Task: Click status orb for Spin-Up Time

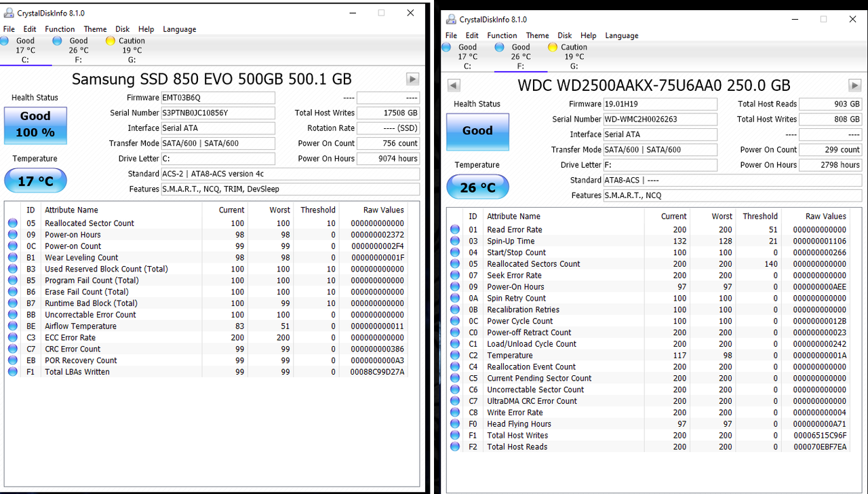Action: tap(454, 241)
